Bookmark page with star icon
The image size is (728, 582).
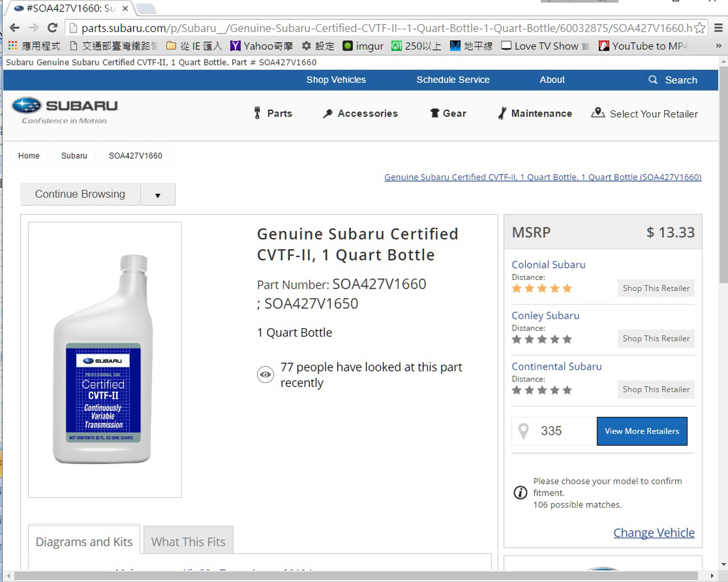(700, 28)
